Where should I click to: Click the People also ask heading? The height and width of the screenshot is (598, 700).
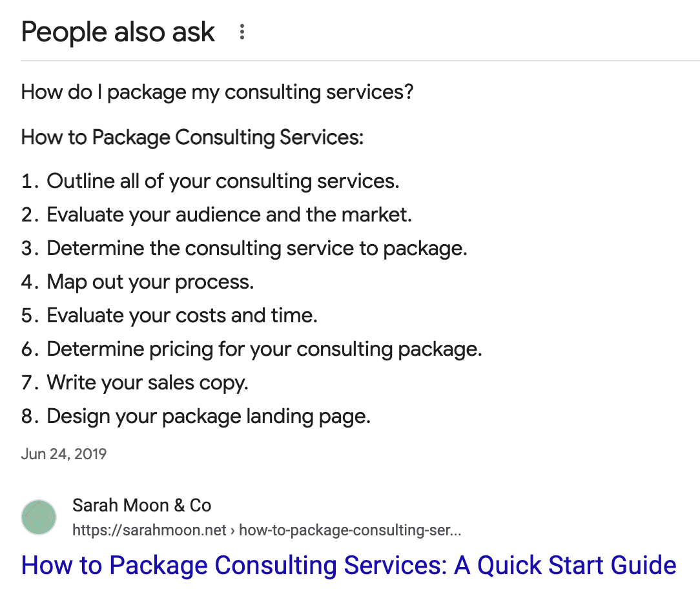(x=118, y=32)
